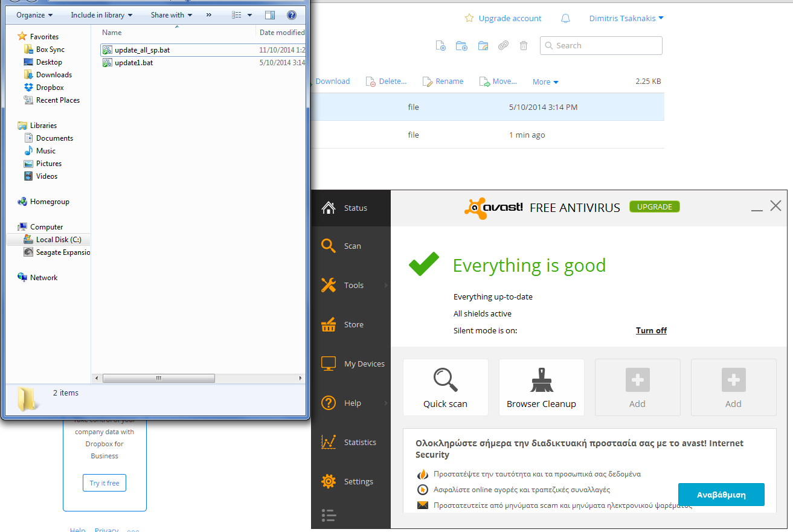Open Dropbox folder in Explorer Favorites
Viewport: 793px width, 532px height.
point(50,88)
